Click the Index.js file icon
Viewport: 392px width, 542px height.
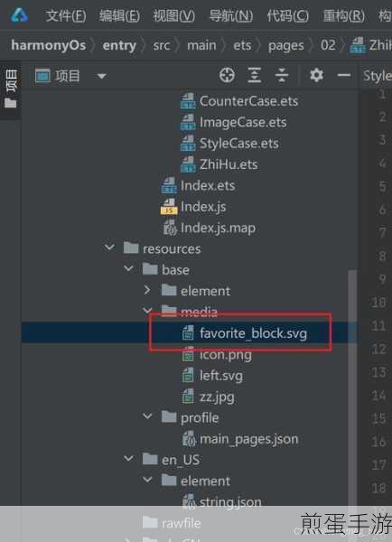[x=169, y=207]
